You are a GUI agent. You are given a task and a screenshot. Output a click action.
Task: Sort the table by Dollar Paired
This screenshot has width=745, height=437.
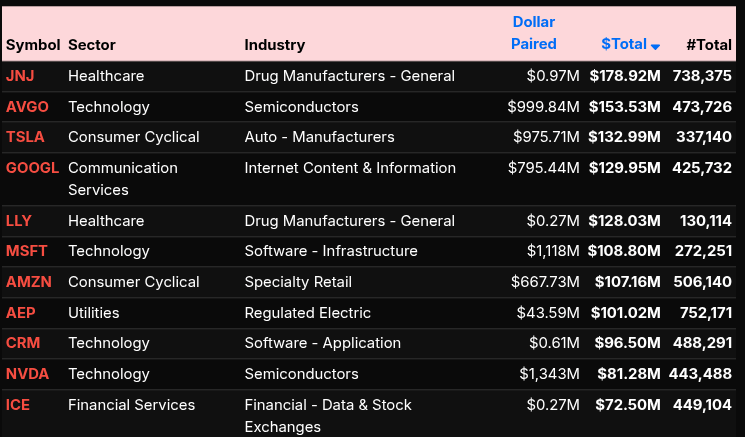tap(533, 33)
